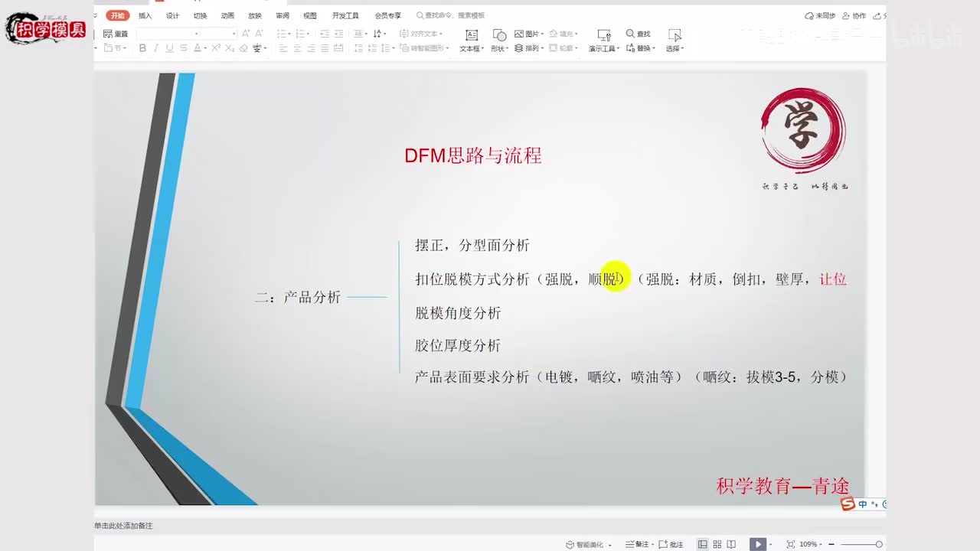Click slide title 'DFM思路与流程'
Viewport: 980px width, 551px height.
click(x=473, y=156)
